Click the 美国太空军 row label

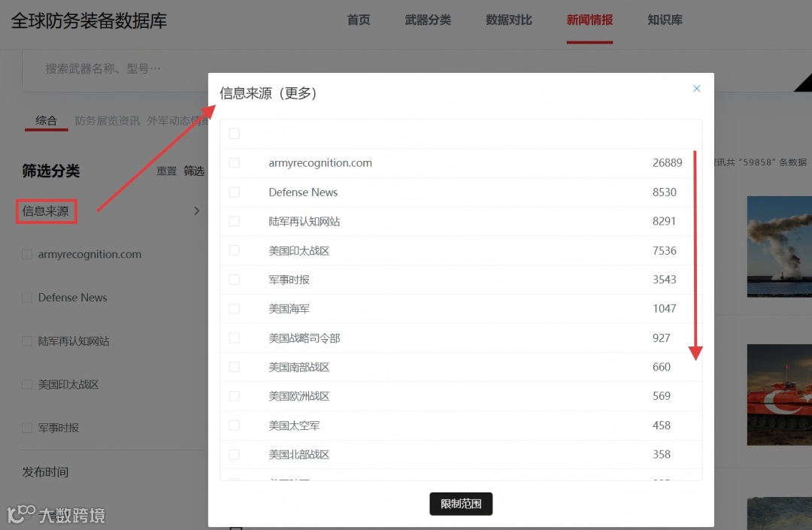294,426
